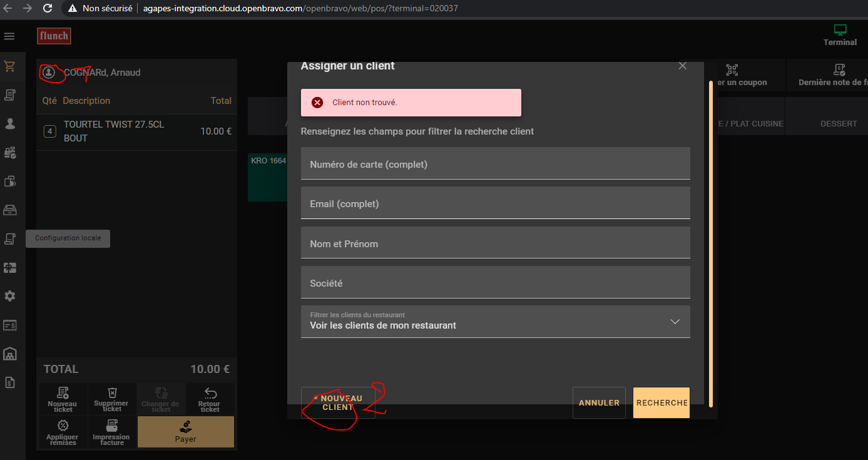
Task: Click the customer avatar icon beside COGNARd, Arnaud
Action: (x=49, y=73)
